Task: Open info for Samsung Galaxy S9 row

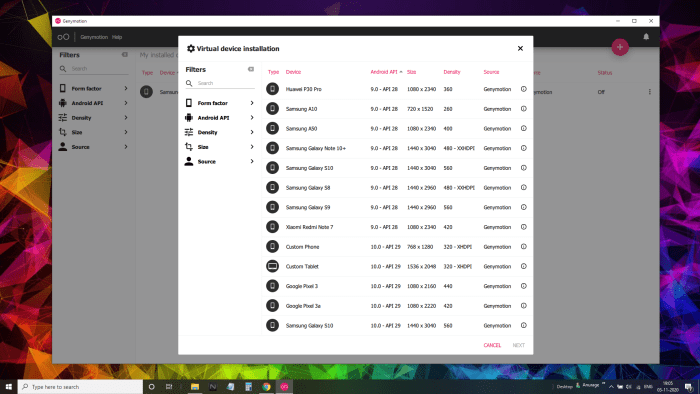Action: coord(524,207)
